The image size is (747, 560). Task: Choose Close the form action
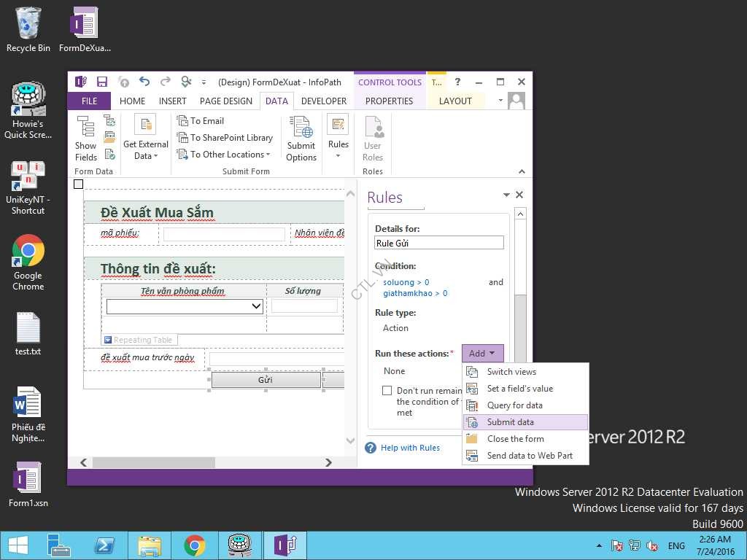(x=515, y=439)
